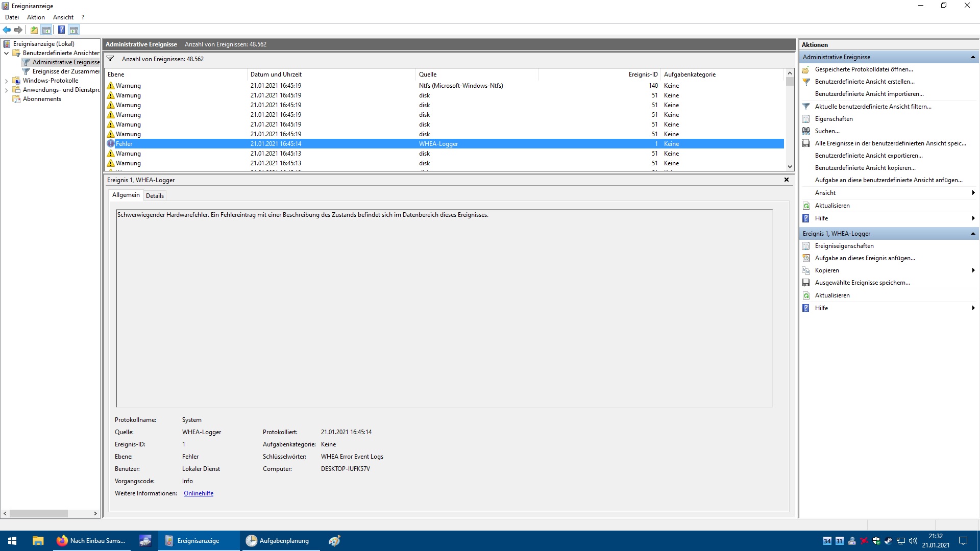Click the green Aktualisieren icon under Administrative Ereignisse

[x=806, y=206]
